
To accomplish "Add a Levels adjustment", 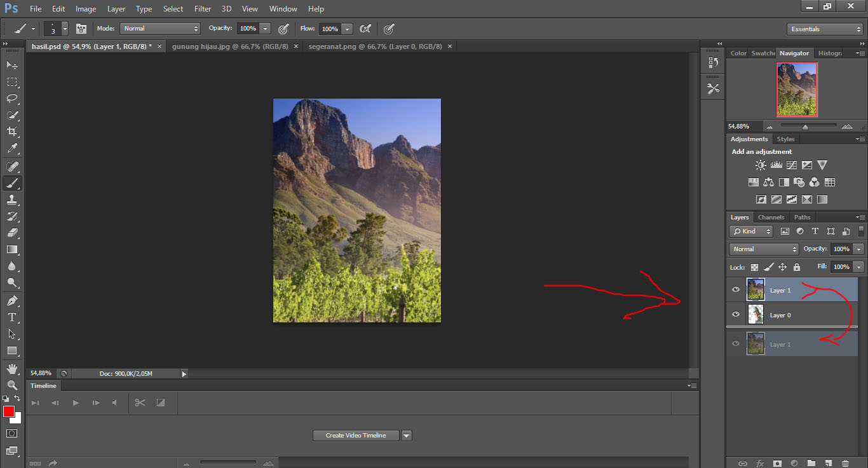I will 776,165.
